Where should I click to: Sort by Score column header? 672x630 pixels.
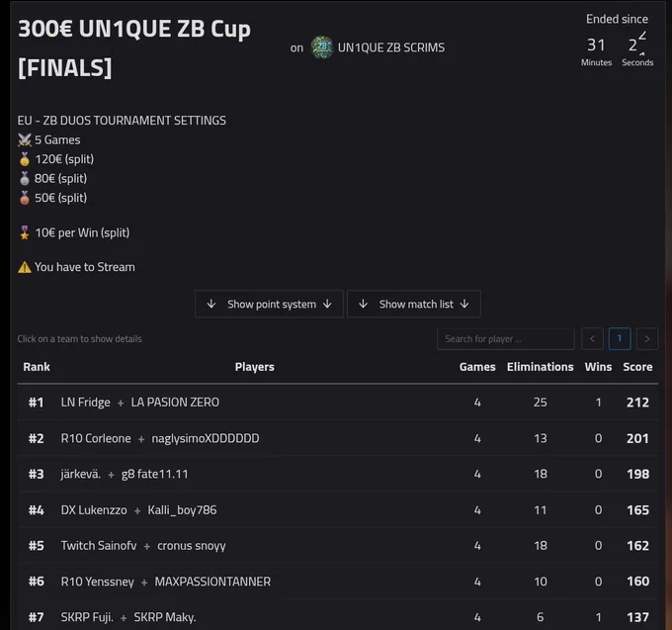(x=637, y=367)
